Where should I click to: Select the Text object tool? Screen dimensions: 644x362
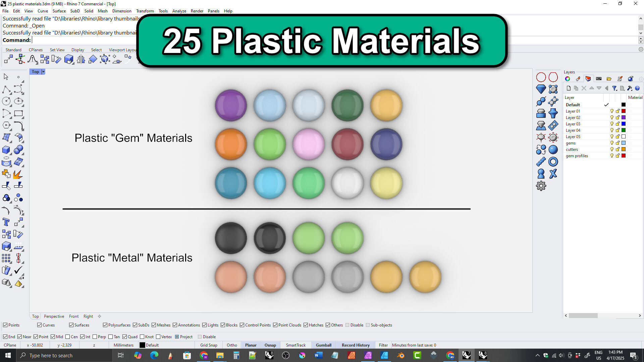pos(6,222)
